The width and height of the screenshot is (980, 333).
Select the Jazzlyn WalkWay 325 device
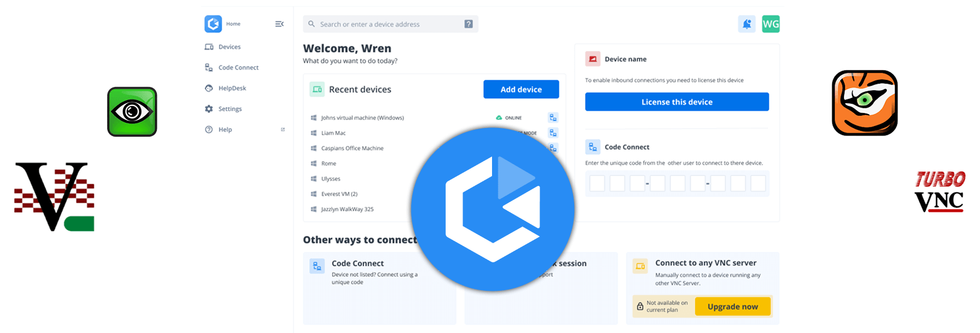(x=347, y=209)
